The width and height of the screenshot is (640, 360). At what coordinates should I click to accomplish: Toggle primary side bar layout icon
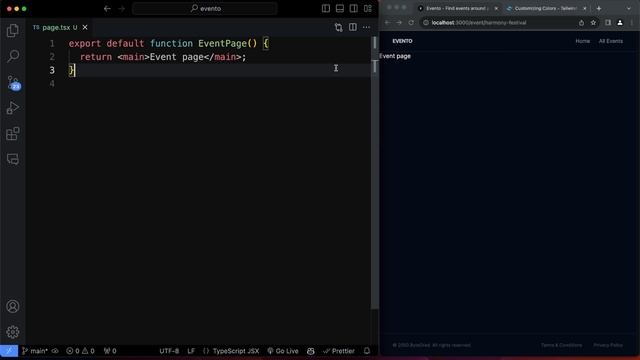326,9
